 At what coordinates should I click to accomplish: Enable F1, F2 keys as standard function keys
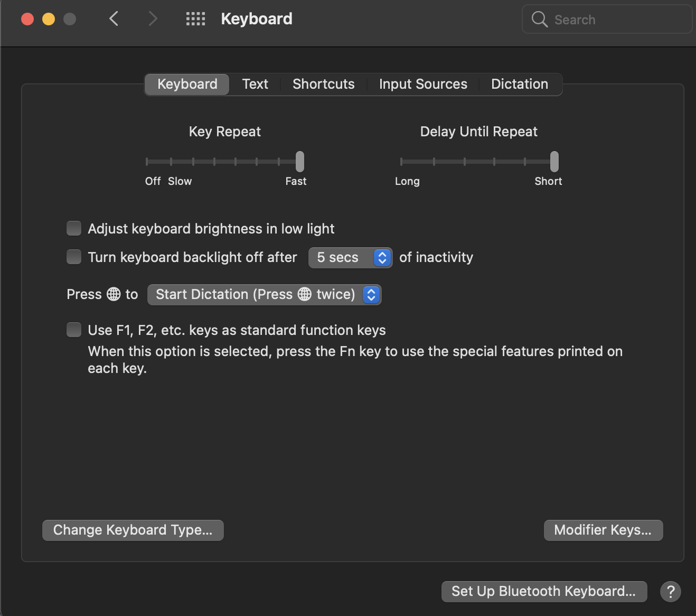[x=73, y=329]
